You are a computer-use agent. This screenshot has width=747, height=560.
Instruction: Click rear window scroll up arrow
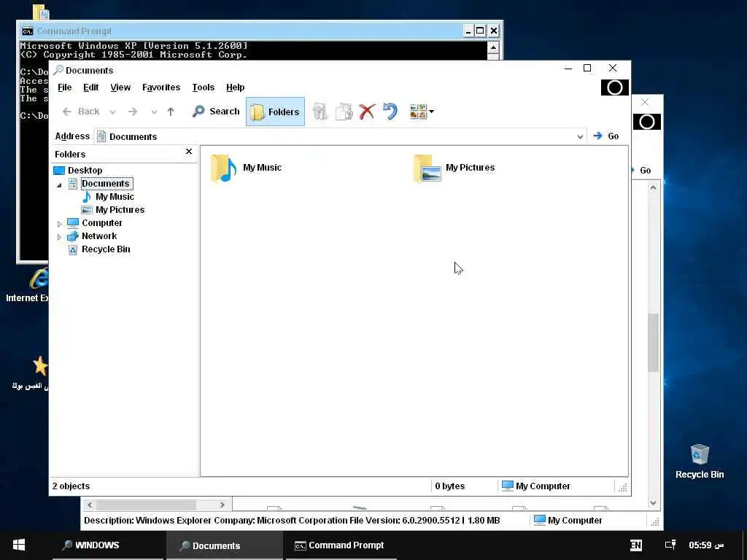click(653, 188)
